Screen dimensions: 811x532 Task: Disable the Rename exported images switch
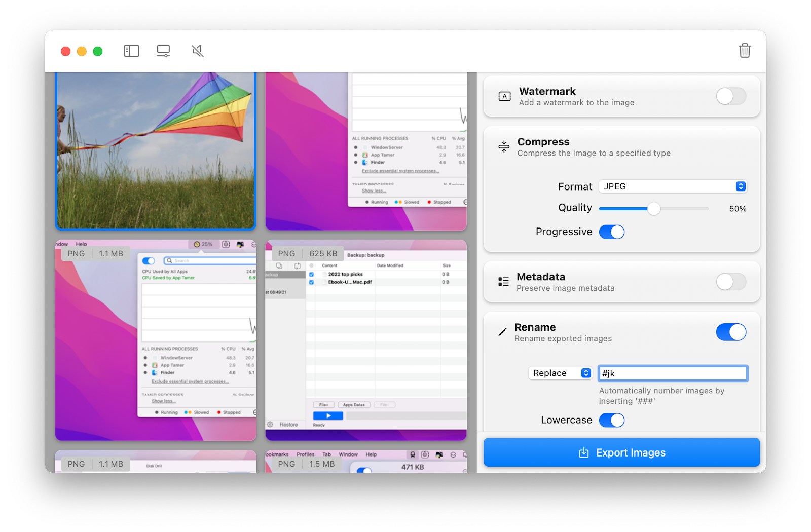(731, 332)
